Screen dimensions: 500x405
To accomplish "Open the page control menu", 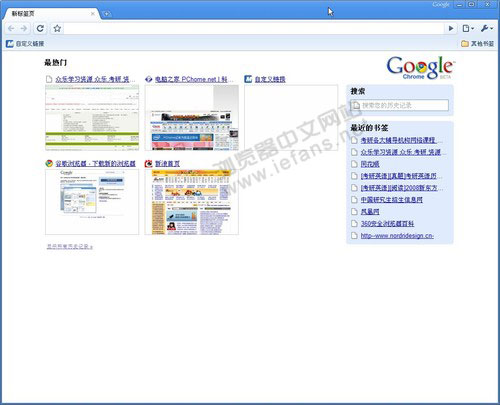I will coord(468,29).
